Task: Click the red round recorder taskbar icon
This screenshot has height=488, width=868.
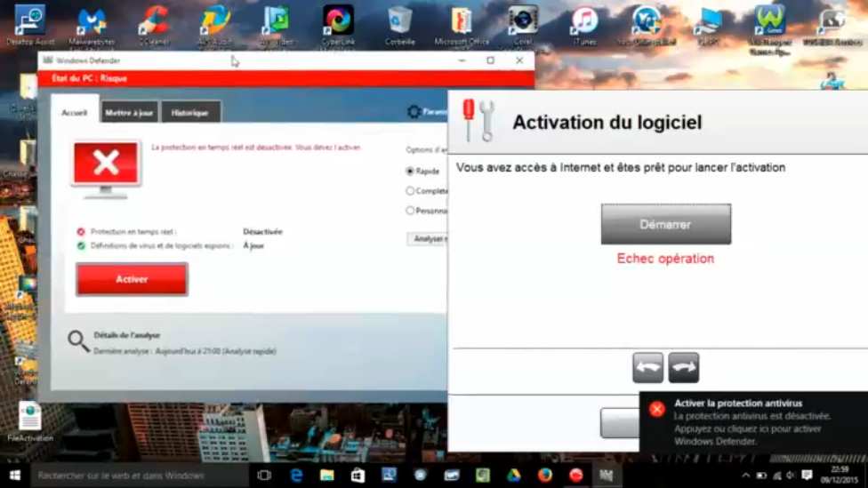Action: pyautogui.click(x=575, y=476)
